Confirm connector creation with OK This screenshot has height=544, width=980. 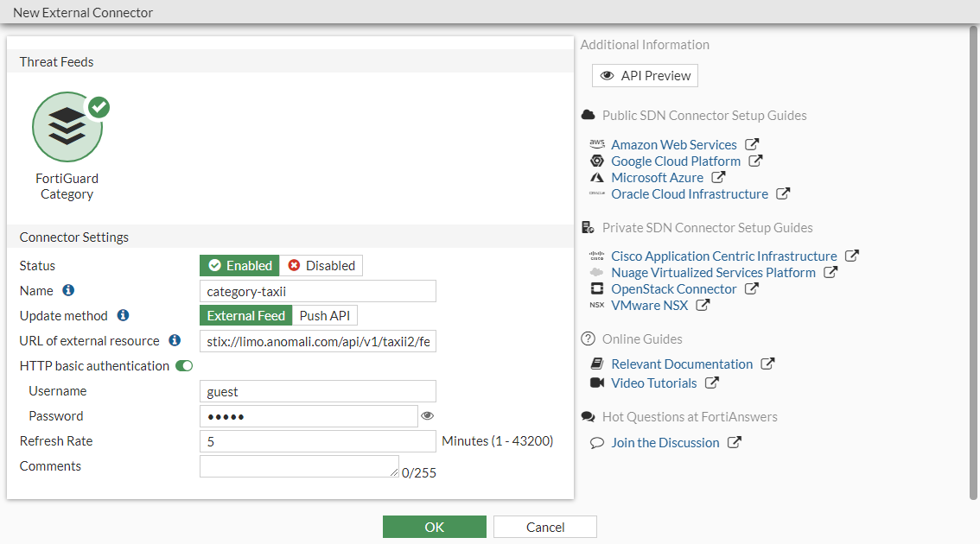point(434,526)
